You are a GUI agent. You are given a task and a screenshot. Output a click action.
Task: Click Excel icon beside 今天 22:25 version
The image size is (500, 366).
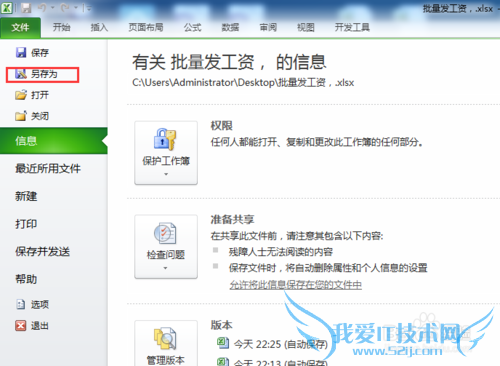[223, 343]
